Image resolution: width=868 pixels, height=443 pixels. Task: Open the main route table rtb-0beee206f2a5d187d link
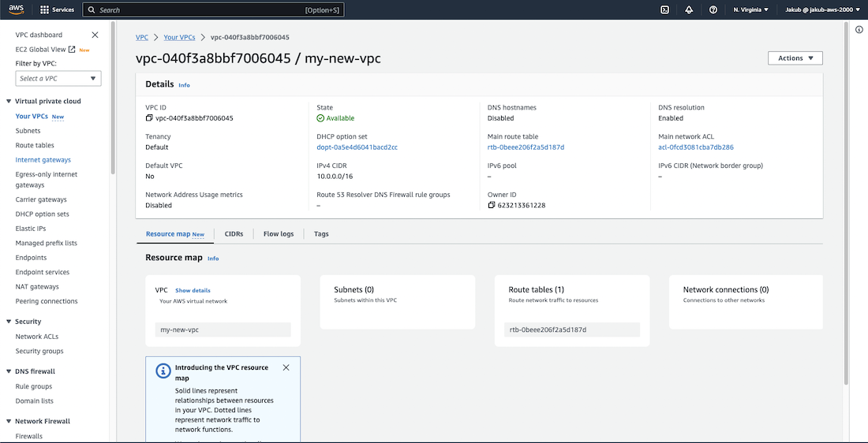point(526,147)
